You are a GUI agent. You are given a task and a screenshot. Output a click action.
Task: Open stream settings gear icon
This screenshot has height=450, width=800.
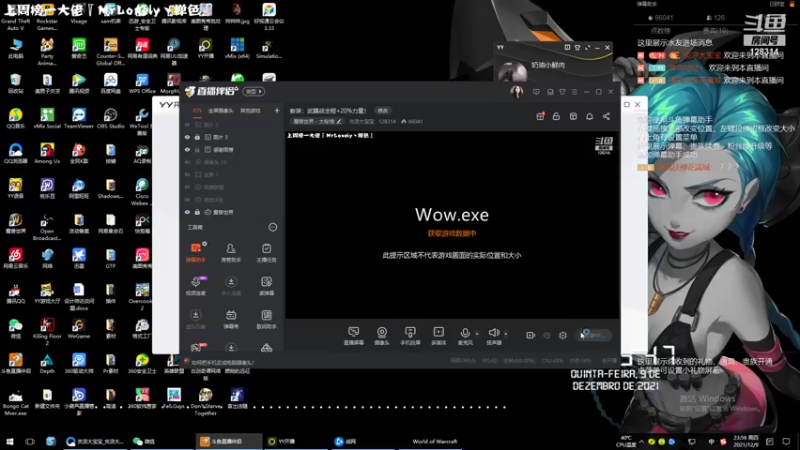(x=563, y=335)
